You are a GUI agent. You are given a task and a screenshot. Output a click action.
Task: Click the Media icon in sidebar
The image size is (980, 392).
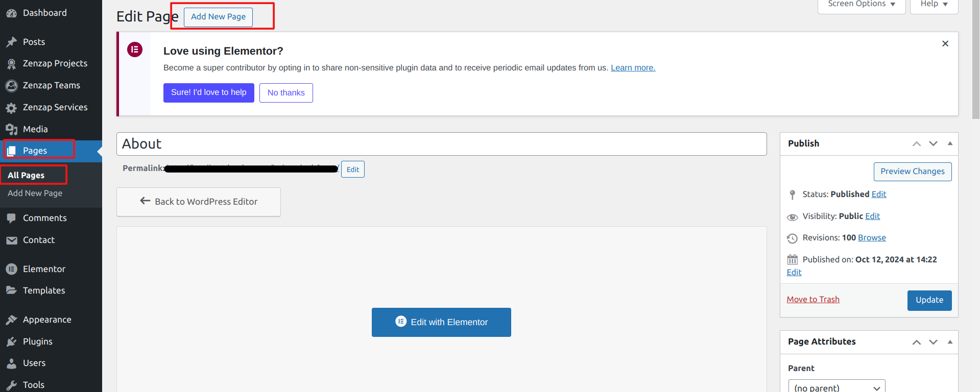click(11, 130)
